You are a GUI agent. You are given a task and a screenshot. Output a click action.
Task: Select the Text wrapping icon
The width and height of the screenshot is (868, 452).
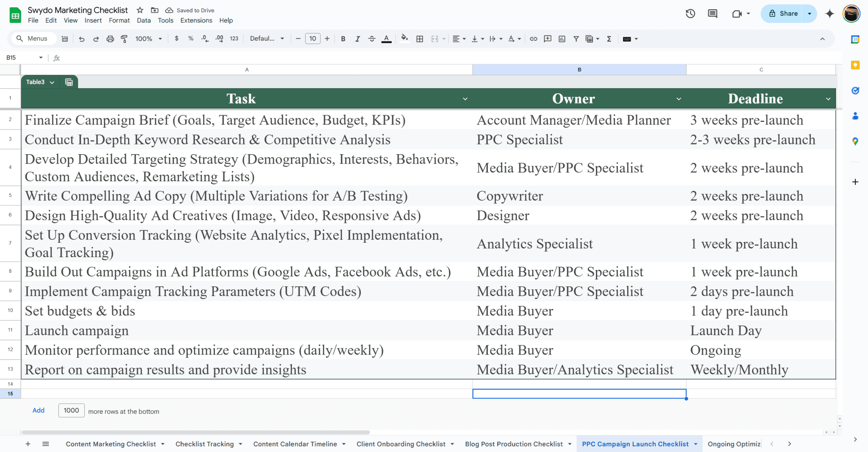[x=493, y=39]
